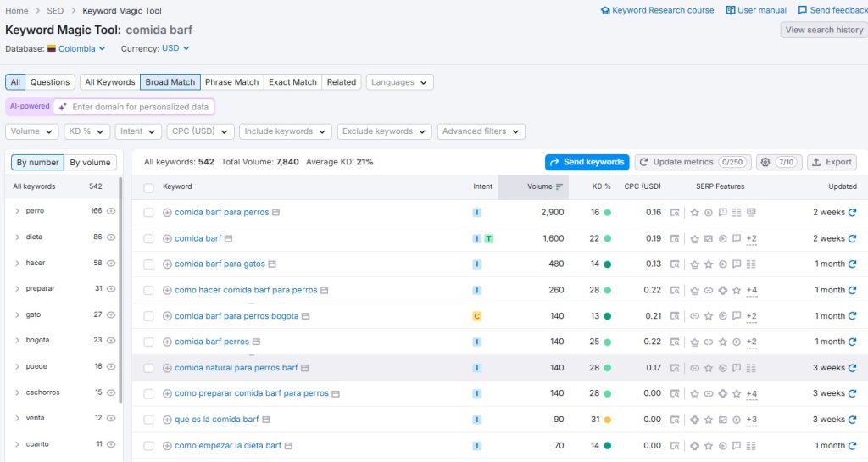Screen dimensions: 868x462
Task: Click the Volume column sort icon
Action: pyautogui.click(x=559, y=186)
